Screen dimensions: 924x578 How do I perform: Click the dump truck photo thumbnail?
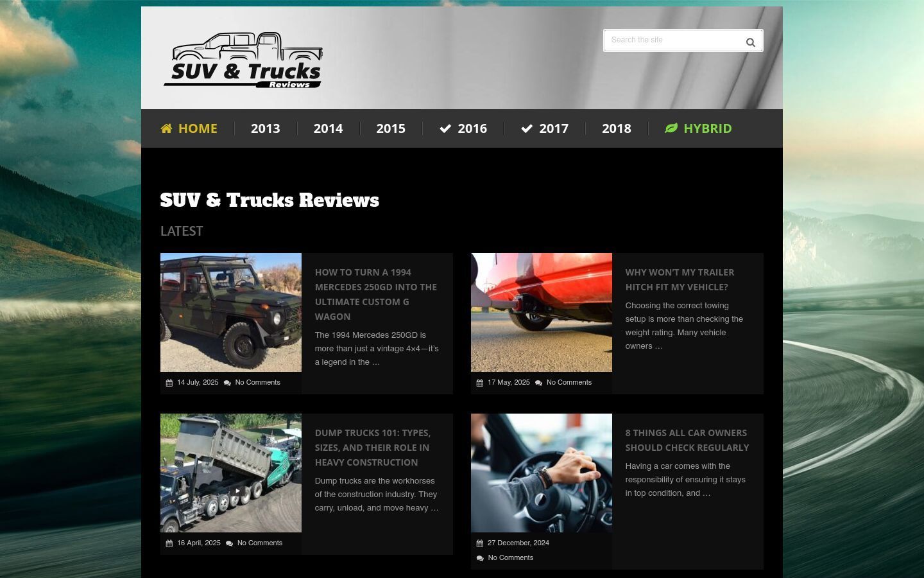click(x=231, y=473)
